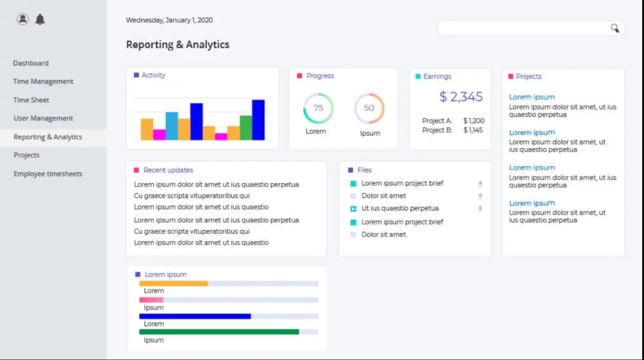Open the last Lorem ipsum project link
644x360 pixels.
(531, 203)
